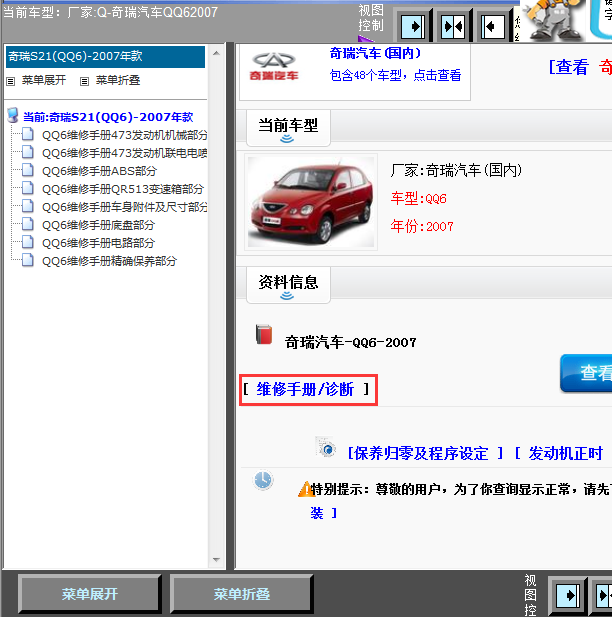
Task: Open QQ6维修手册精确保养部分
Action: (109, 261)
